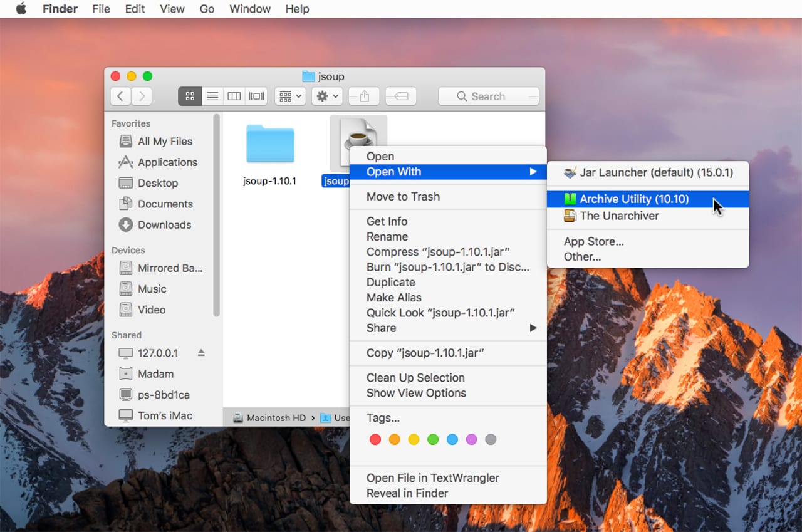802x532 pixels.
Task: Open the Action gear dropdown
Action: click(x=328, y=96)
